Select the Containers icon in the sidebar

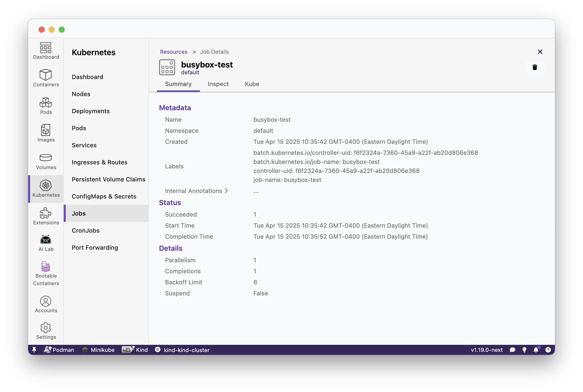pyautogui.click(x=46, y=78)
